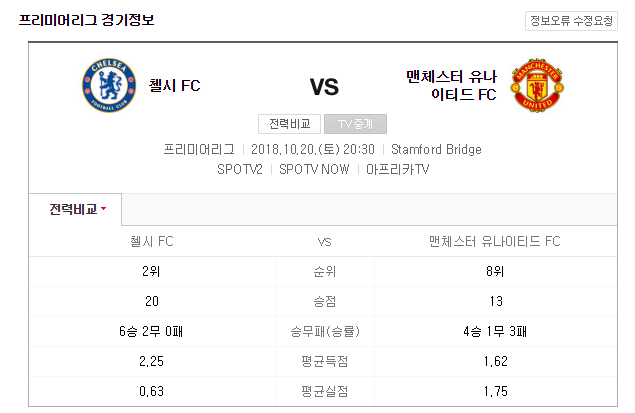Click the Stamford Bridge venue text
Image resolution: width=635 pixels, height=413 pixels.
(x=436, y=150)
